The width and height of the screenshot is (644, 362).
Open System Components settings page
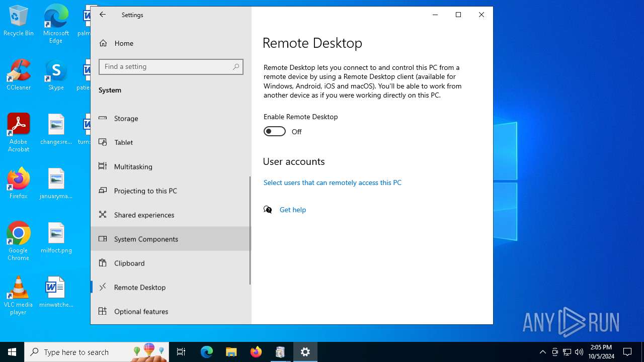coord(171,239)
